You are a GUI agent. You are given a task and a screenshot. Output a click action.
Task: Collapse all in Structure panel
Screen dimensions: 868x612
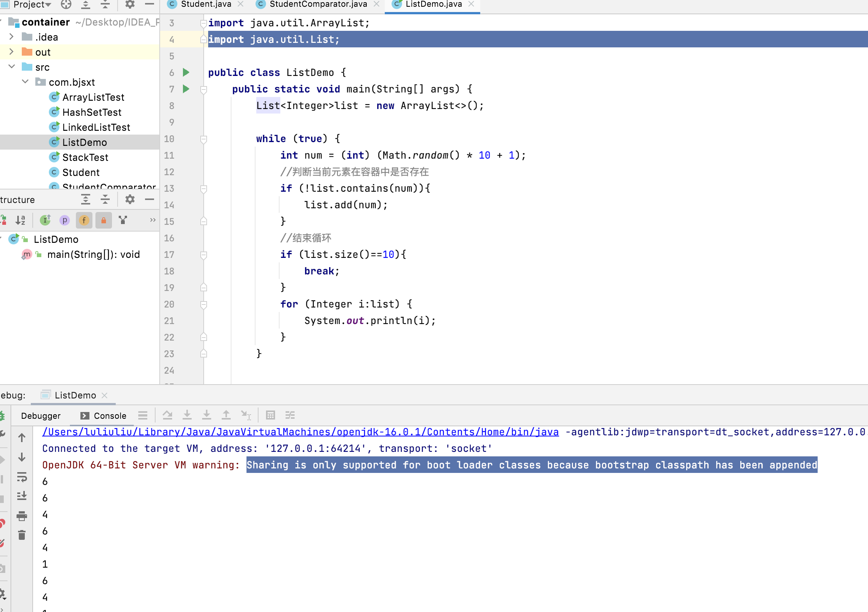click(x=106, y=199)
